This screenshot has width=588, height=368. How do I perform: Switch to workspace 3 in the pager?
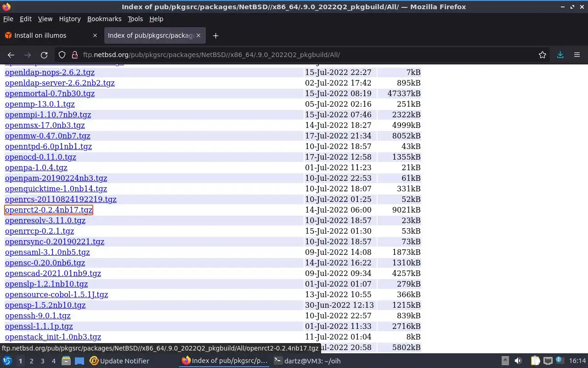pyautogui.click(x=42, y=361)
